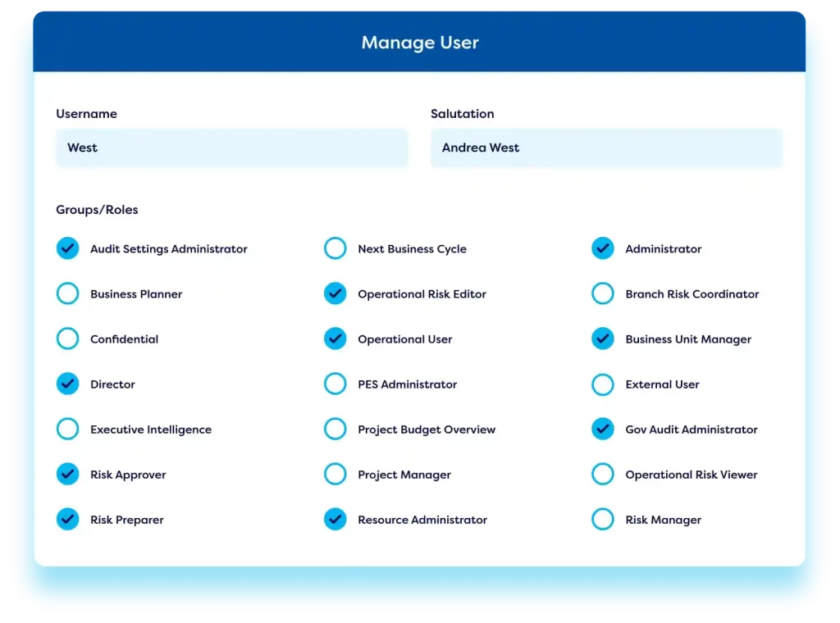The image size is (840, 623).
Task: Toggle off Business Unit Manager
Action: tap(602, 339)
